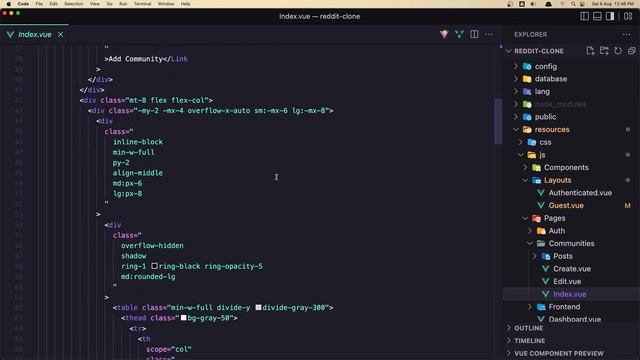Open the File menu
The image size is (640, 360).
coord(39,4)
